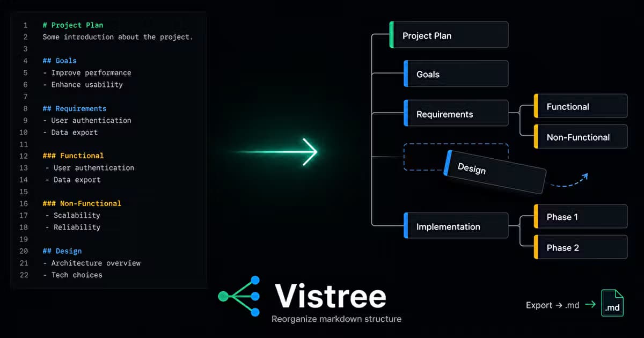
Task: Click the '- Tech choices' line
Action: click(72, 275)
